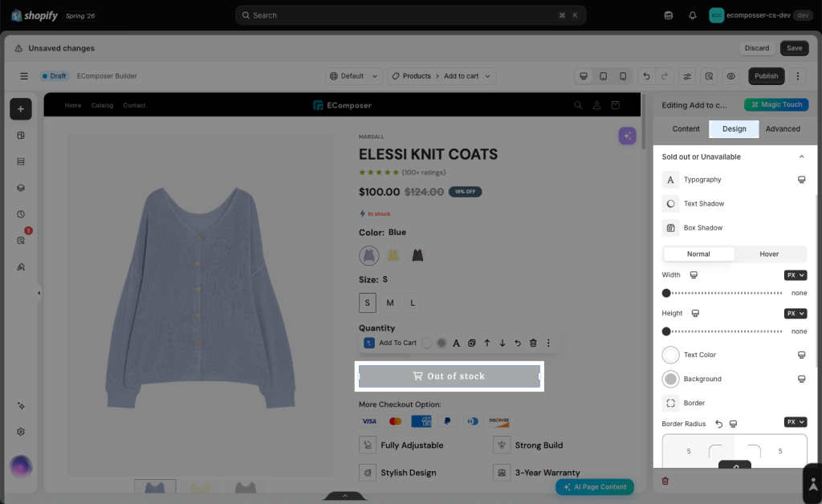Switch to the Advanced tab
This screenshot has height=504, width=822.
783,129
